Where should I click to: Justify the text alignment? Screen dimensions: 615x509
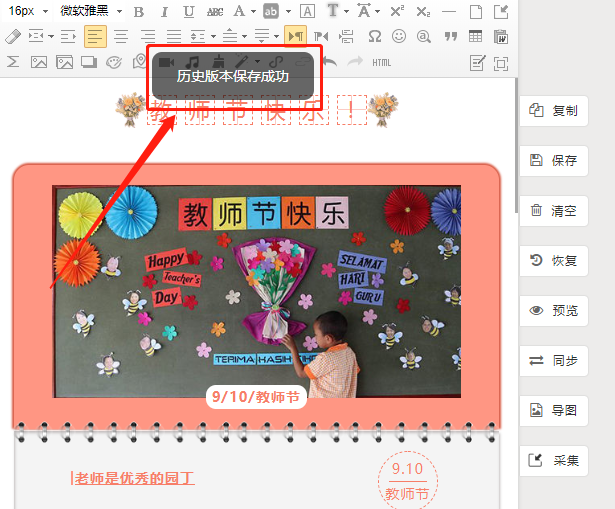point(174,37)
